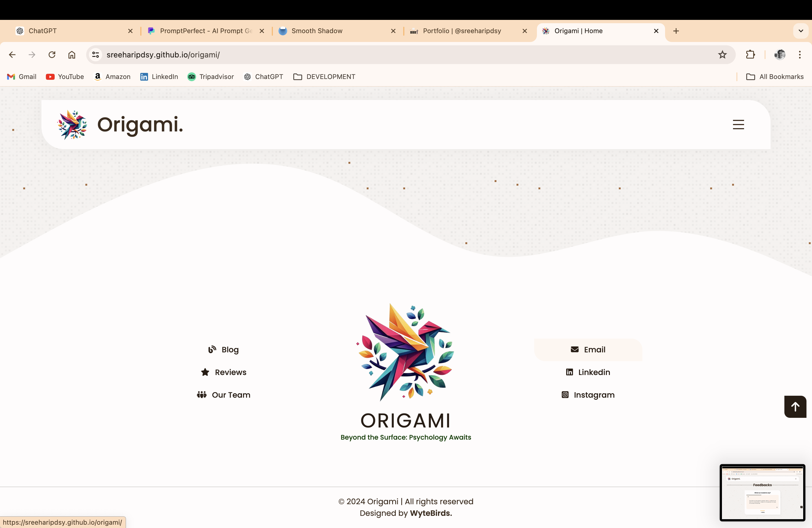Click the scroll-to-top arrow button
This screenshot has height=528, width=812.
(x=795, y=406)
